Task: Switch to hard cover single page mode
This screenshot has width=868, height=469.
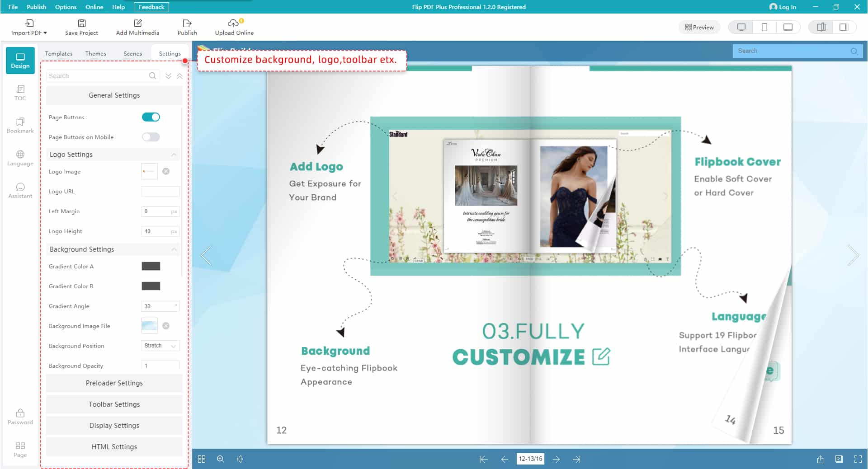Action: click(x=844, y=27)
